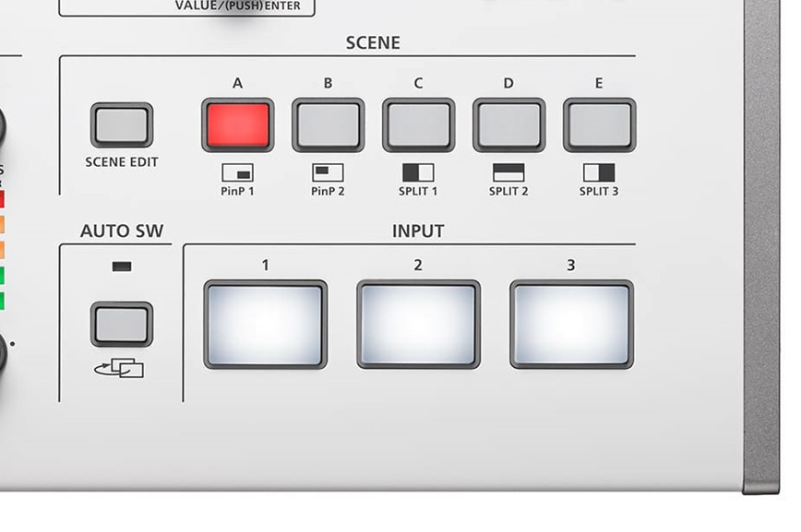Image resolution: width=801 pixels, height=532 pixels.
Task: Select the red lit Scene A button
Action: tap(237, 125)
